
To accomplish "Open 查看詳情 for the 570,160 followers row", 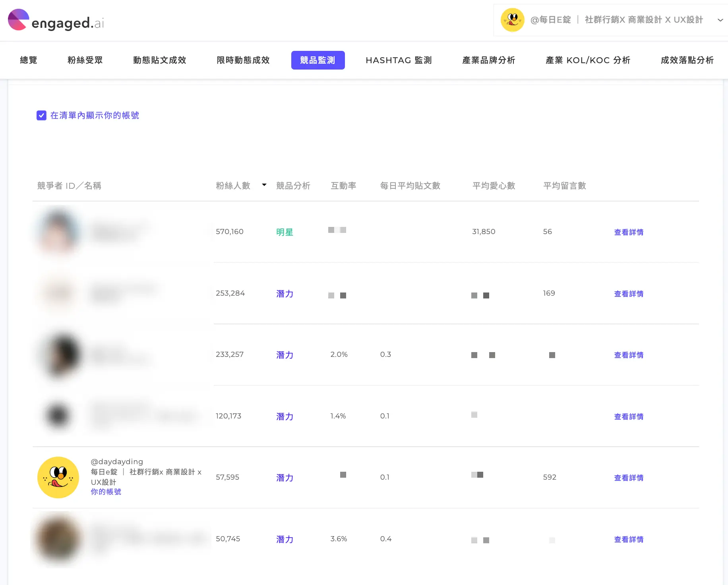I will pos(629,232).
